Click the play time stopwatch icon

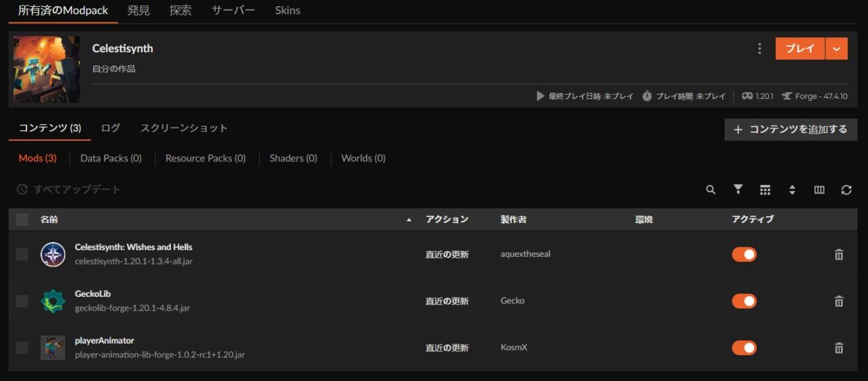[x=647, y=96]
